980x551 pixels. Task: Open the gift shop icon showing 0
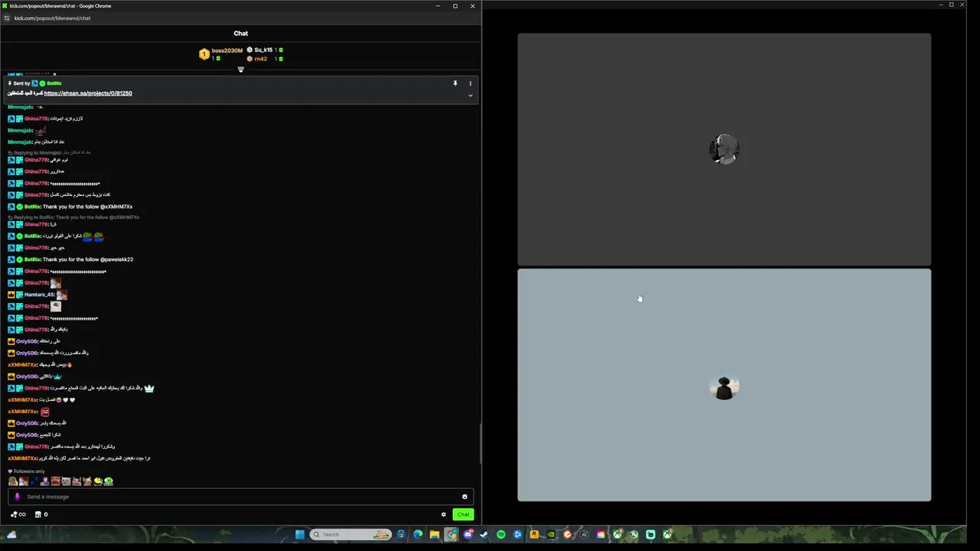coord(41,514)
